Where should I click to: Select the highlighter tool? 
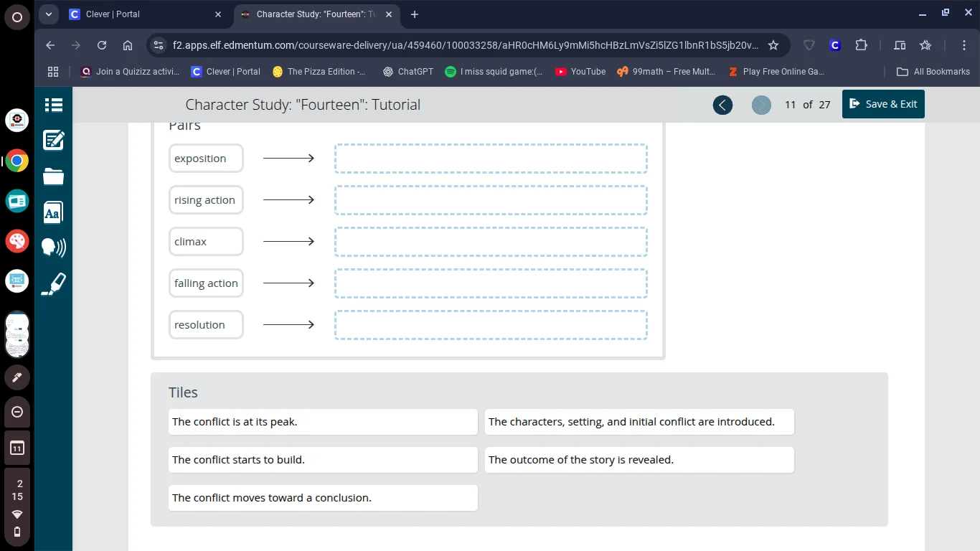coord(54,284)
